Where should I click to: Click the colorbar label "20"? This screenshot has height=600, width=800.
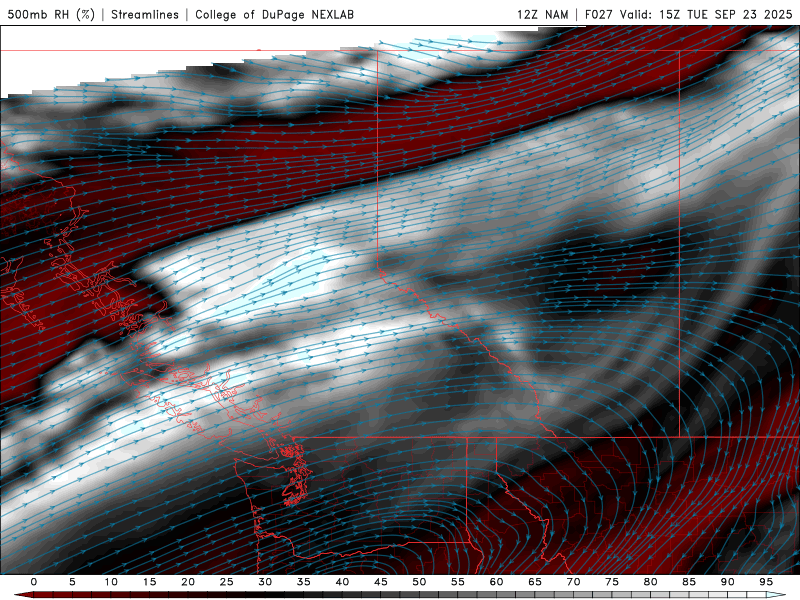(x=188, y=582)
